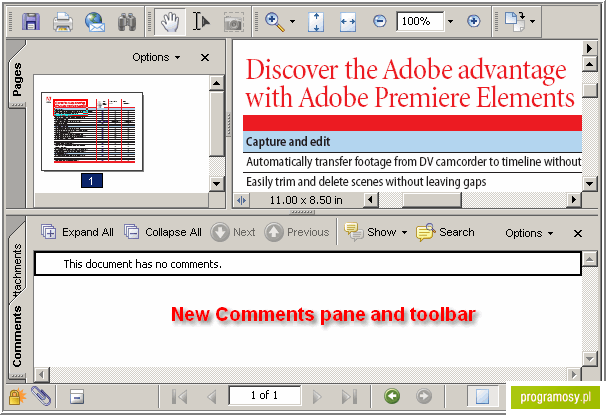Click the Email globe envelope icon
Viewport: 606px width, 415px height.
coord(95,21)
